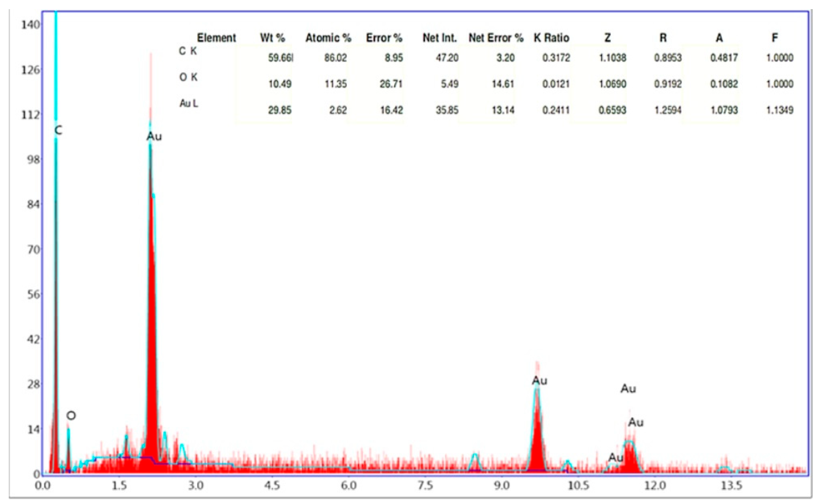The width and height of the screenshot is (819, 504).
Task: Click the net error value 3.20
Action: (505, 58)
